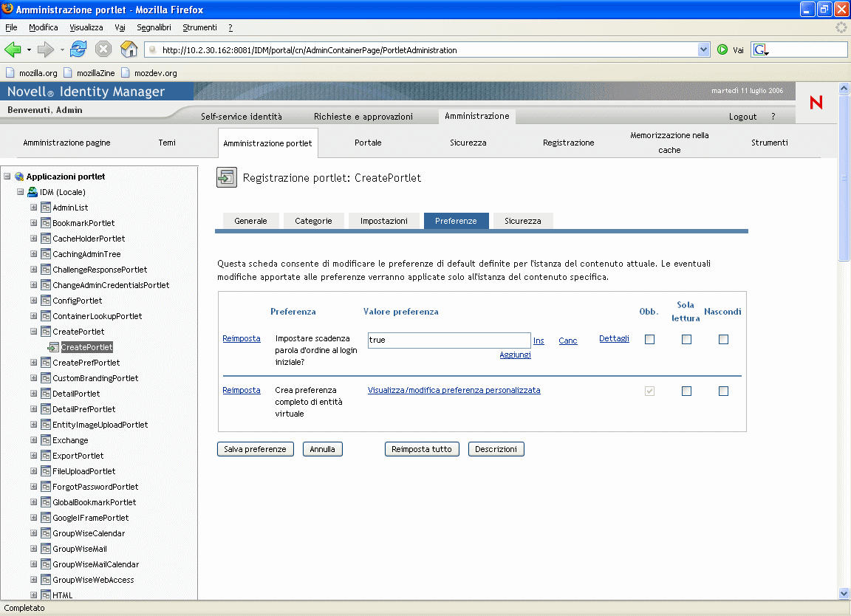Toggle Nascondi checkbox for Crea preferenza row

pyautogui.click(x=723, y=391)
